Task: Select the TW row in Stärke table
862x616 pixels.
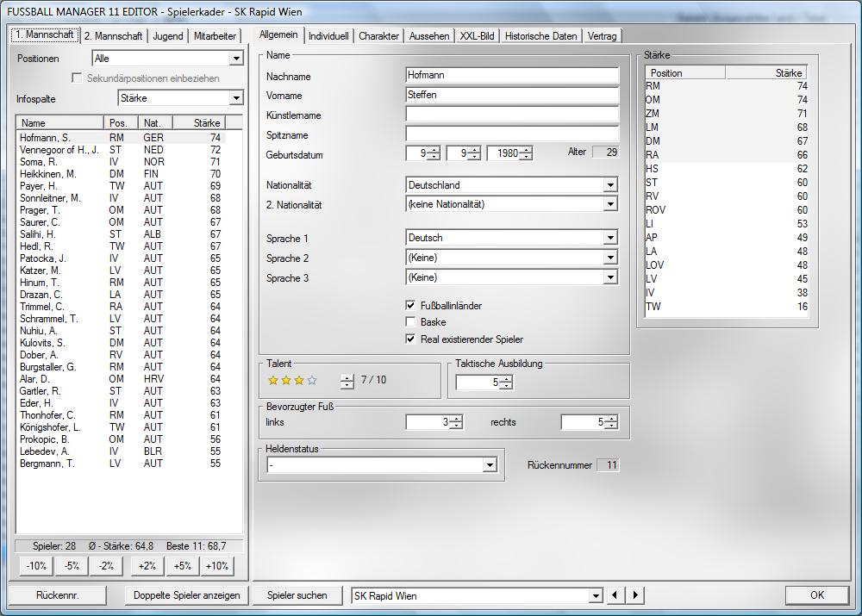Action: click(x=726, y=307)
